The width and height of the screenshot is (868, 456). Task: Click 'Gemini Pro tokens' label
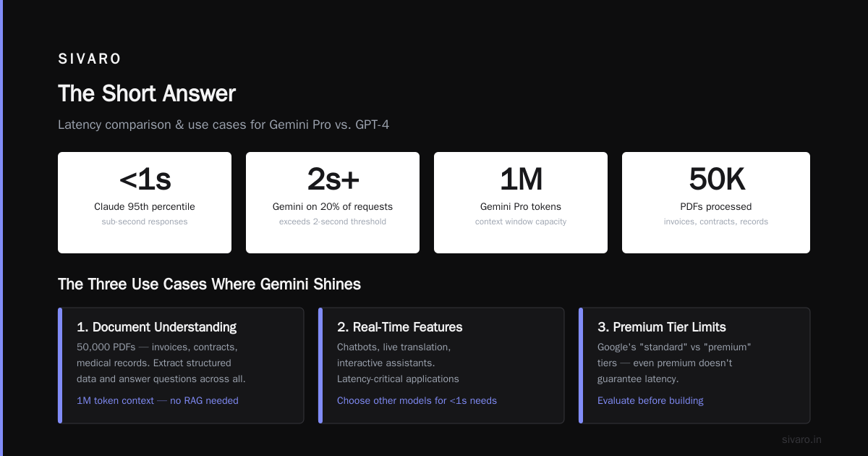point(521,207)
